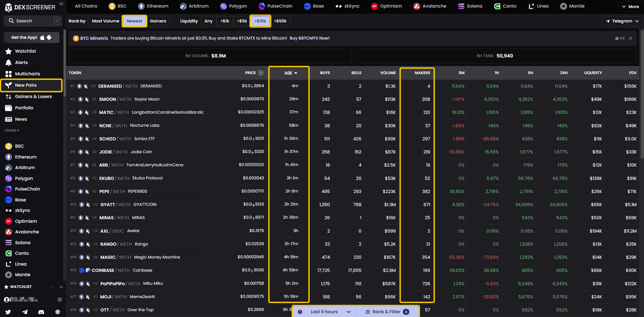
Task: Select the Base icon in sidebar
Action: tap(8, 200)
